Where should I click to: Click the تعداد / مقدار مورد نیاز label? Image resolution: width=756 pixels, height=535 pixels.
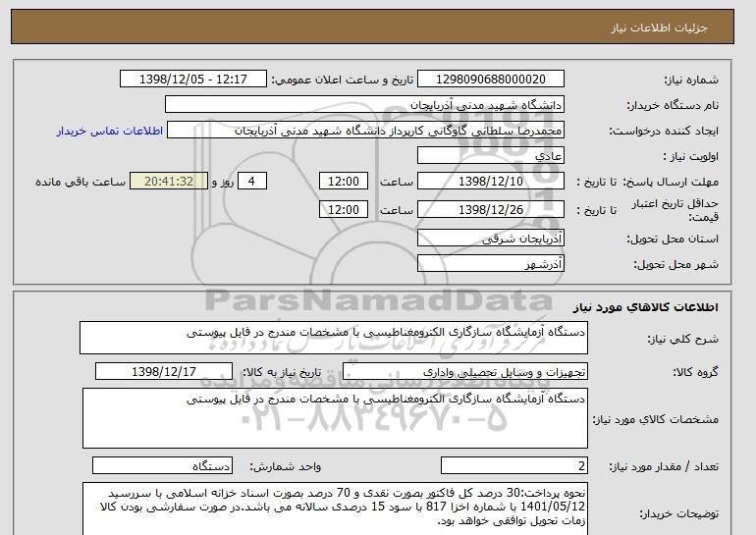[x=664, y=466]
